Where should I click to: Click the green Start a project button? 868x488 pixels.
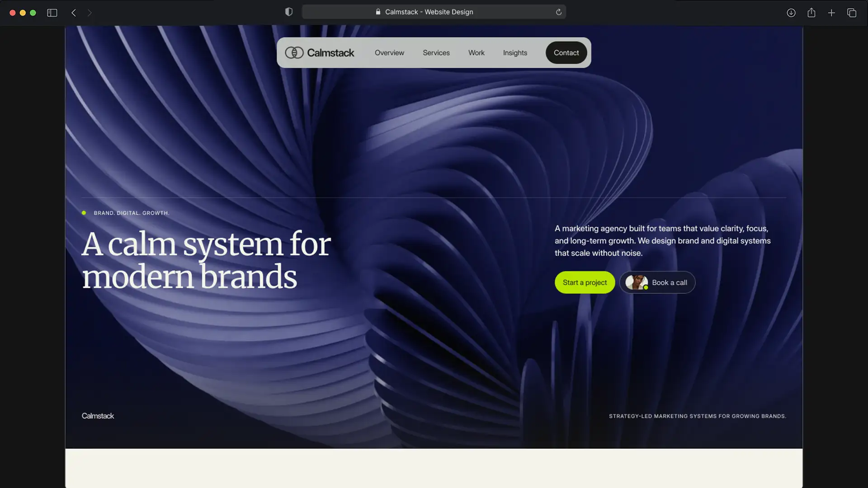click(x=585, y=282)
